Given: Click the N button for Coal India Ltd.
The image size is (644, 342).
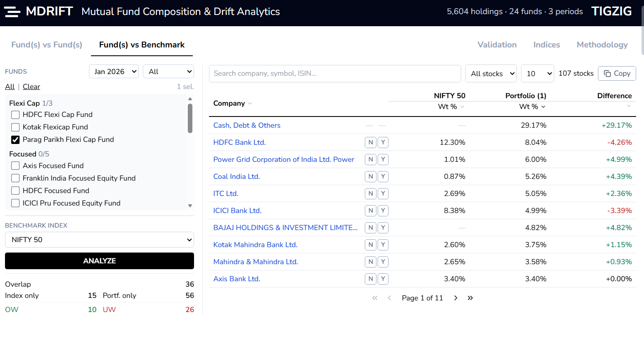Looking at the screenshot, I should point(371,176).
